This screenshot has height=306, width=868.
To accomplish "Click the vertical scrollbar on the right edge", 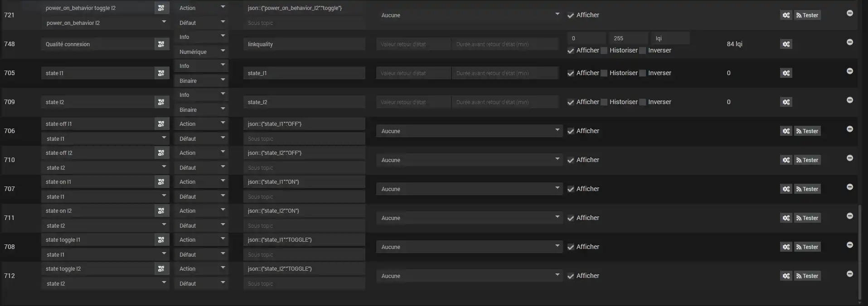I will pos(860,251).
